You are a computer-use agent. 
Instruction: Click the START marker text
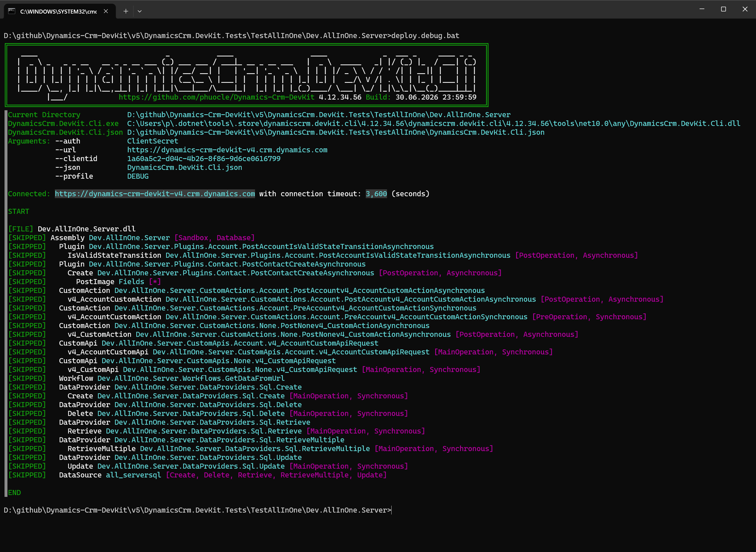19,211
